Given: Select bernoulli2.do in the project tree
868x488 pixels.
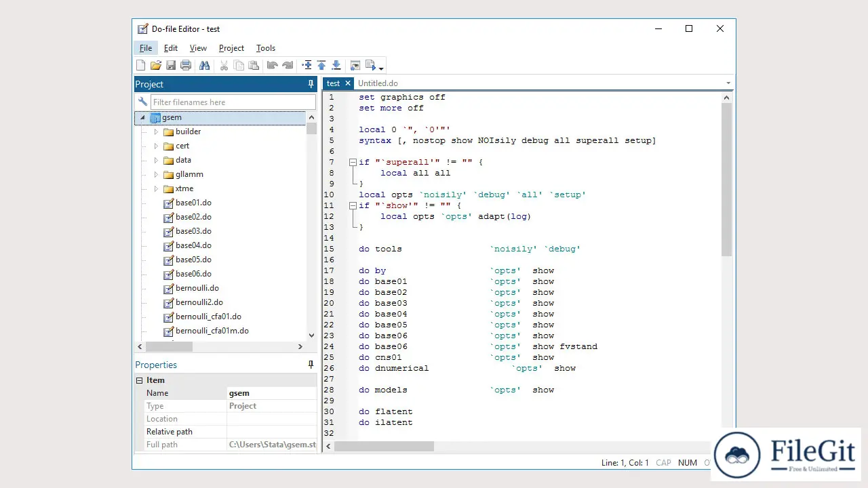Looking at the screenshot, I should pos(199,302).
